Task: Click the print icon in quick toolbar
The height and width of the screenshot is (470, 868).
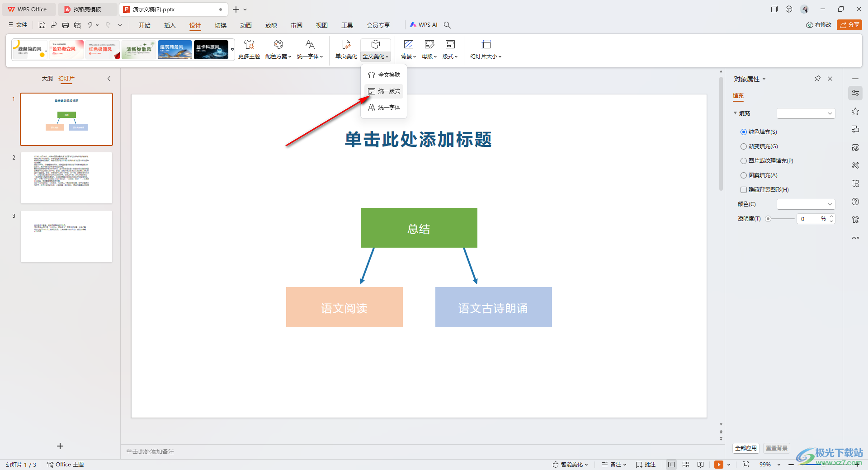Action: [x=66, y=25]
